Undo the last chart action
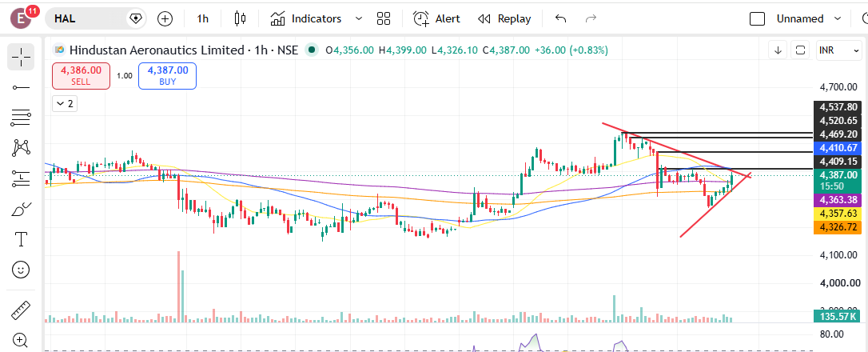The image size is (868, 352). coord(561,19)
